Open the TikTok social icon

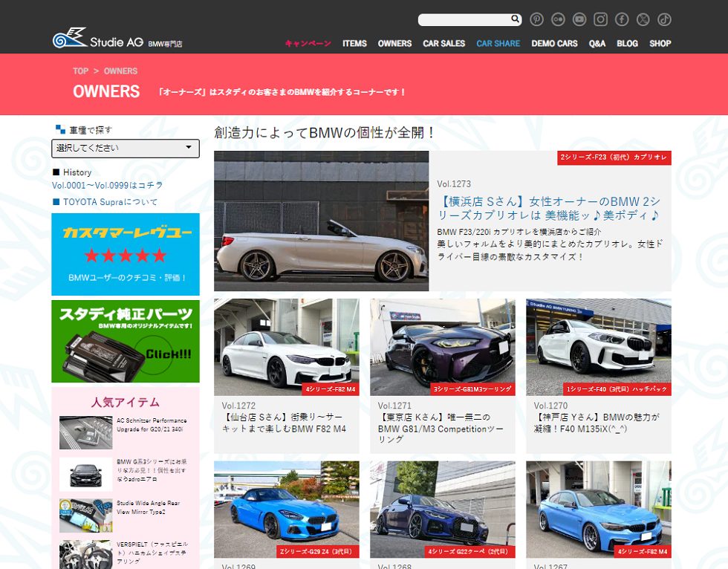tap(664, 19)
